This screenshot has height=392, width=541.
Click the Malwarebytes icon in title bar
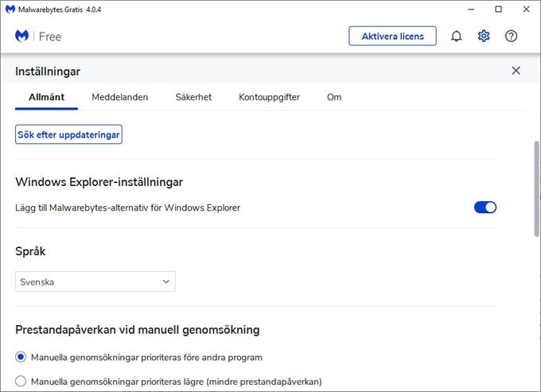click(10, 10)
